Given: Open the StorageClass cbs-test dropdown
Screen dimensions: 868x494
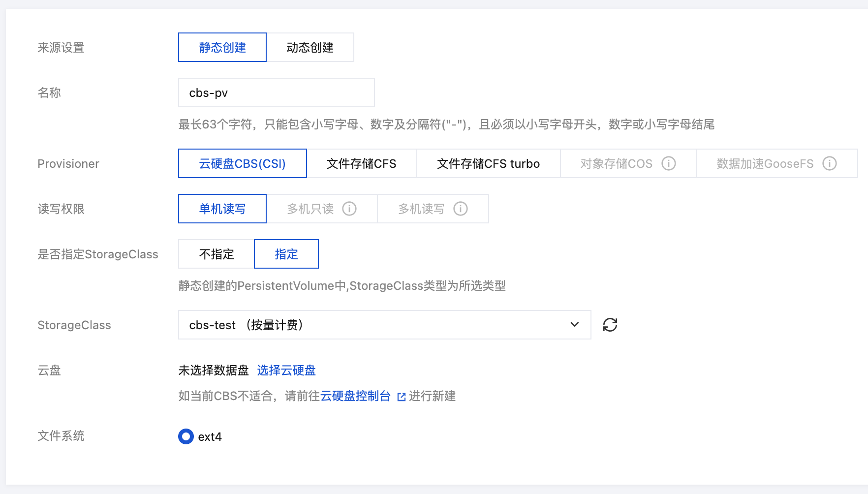Looking at the screenshot, I should 374,325.
